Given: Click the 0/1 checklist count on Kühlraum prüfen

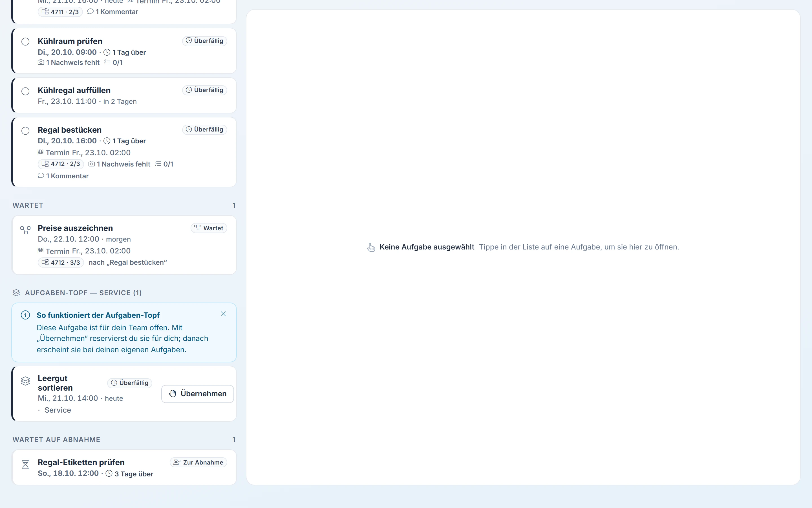Looking at the screenshot, I should (113, 62).
